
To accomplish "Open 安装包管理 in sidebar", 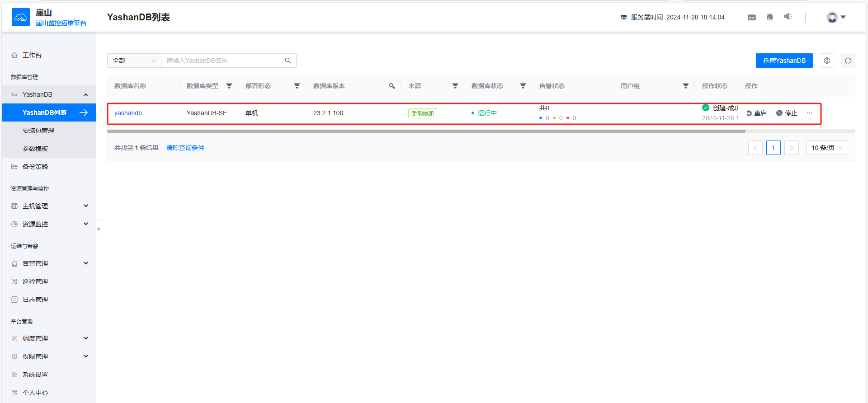I will tap(49, 131).
